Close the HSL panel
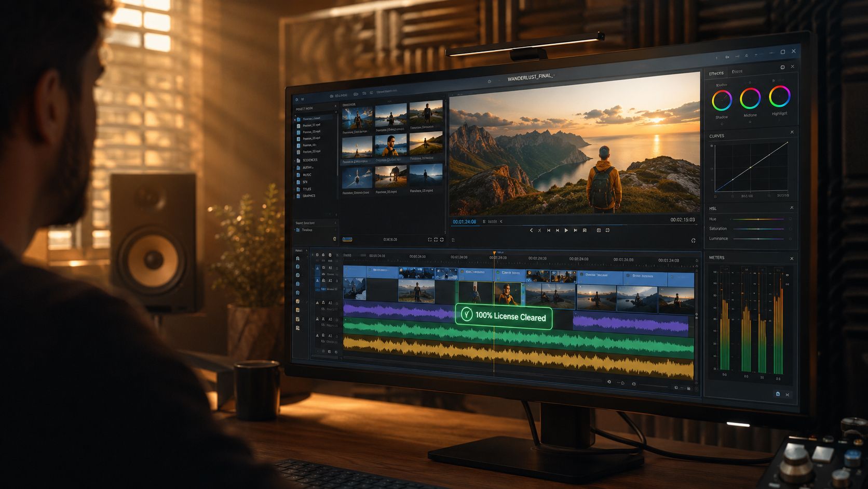Viewport: 868px width, 489px height. click(x=792, y=208)
